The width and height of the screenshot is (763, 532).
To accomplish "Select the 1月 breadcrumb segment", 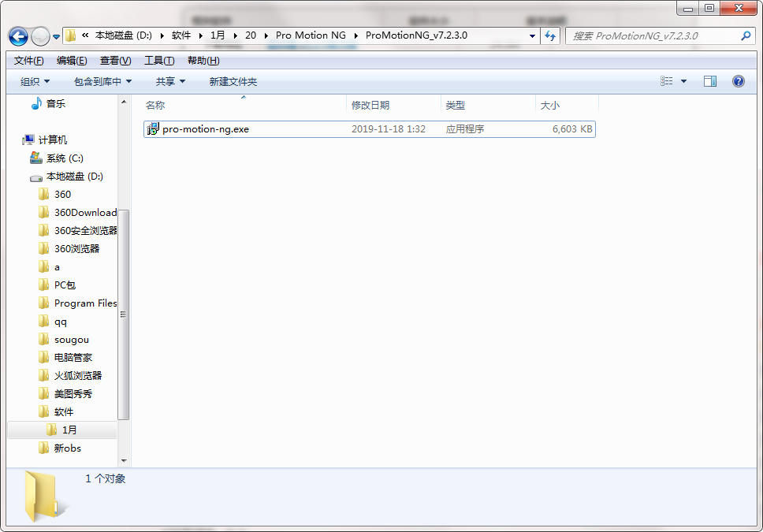I will tap(218, 35).
